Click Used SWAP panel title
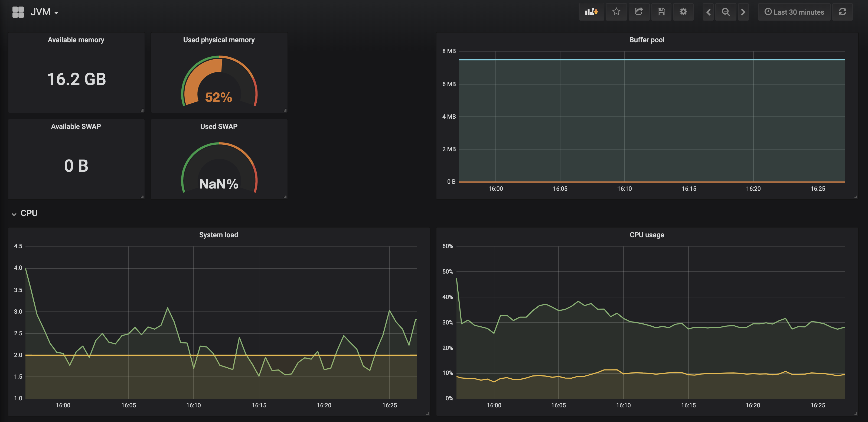 (219, 126)
